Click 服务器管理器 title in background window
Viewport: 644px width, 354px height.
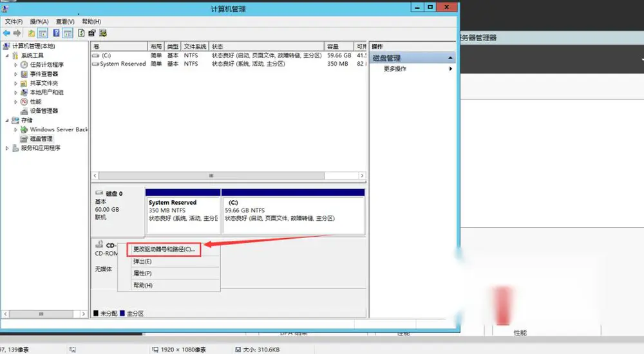point(478,38)
